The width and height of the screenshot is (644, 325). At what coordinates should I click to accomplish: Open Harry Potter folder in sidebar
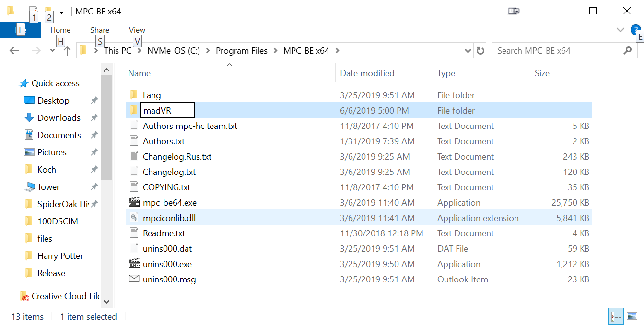pyautogui.click(x=60, y=256)
